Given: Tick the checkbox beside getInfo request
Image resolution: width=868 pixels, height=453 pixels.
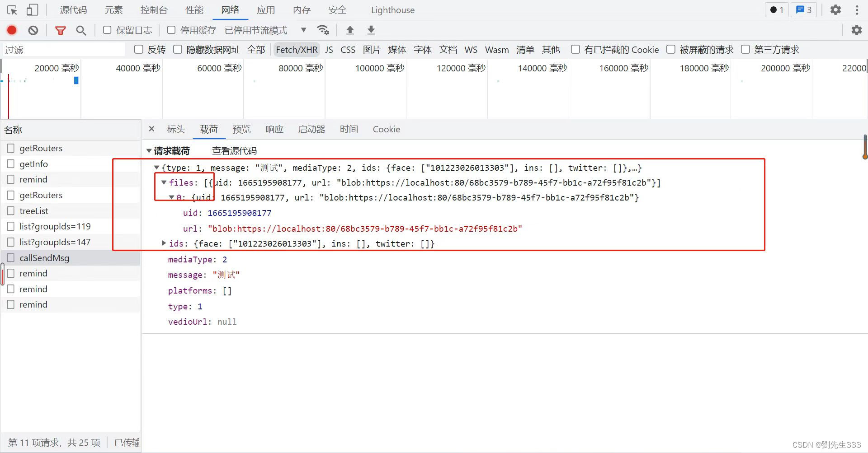Looking at the screenshot, I should (11, 164).
